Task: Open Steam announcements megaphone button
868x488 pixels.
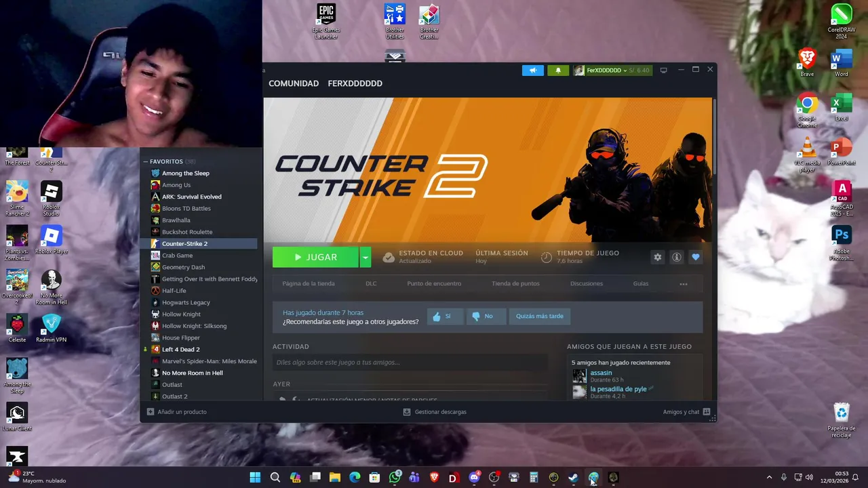Action: coord(533,70)
